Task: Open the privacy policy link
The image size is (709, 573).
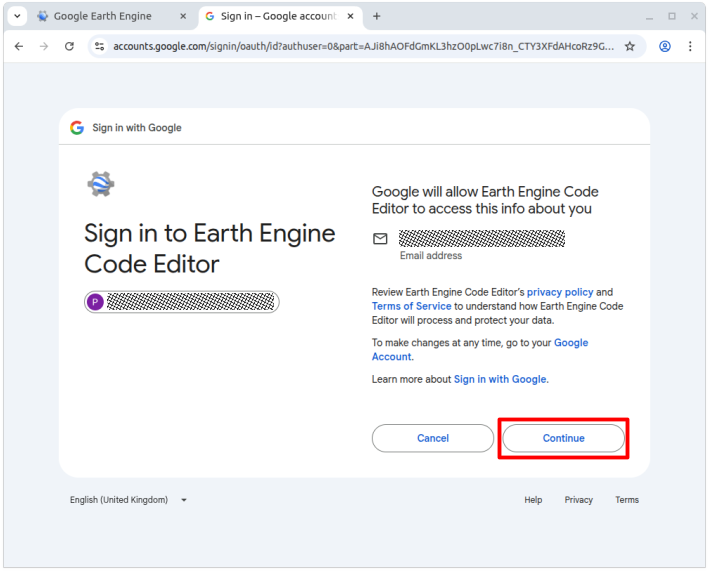Action: 560,293
